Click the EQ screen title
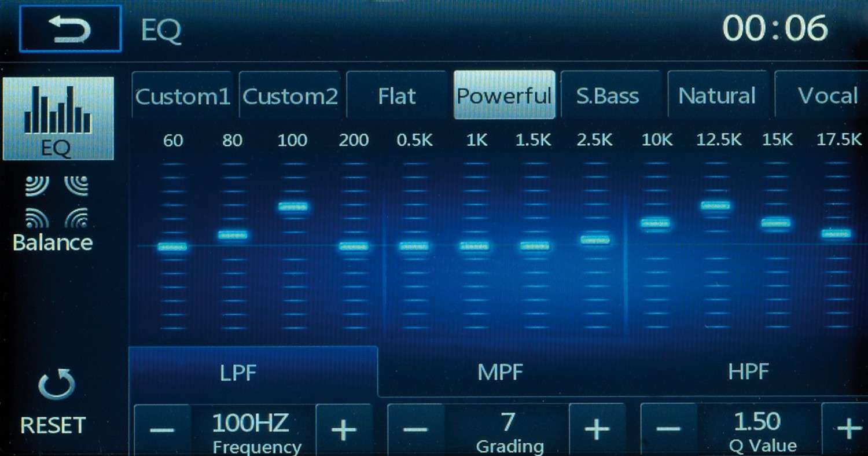868x456 pixels. pos(161,31)
